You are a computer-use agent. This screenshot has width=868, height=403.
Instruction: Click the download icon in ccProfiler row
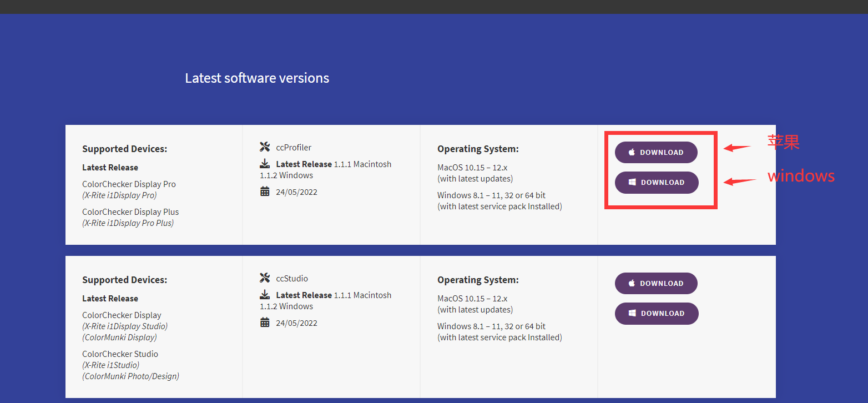(x=265, y=164)
